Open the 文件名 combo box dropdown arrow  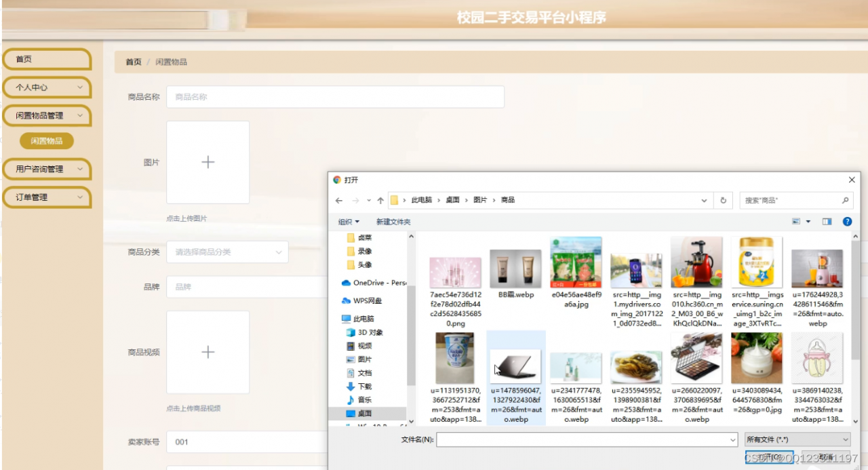point(732,440)
